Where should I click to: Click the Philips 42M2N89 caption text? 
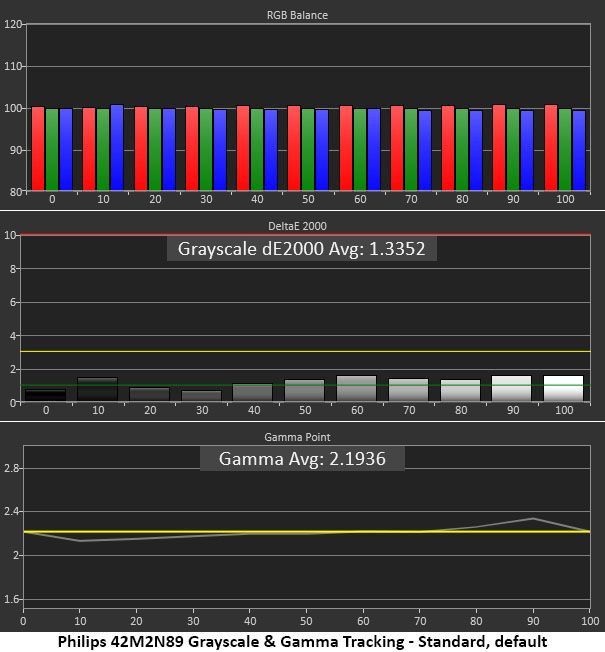(302, 641)
